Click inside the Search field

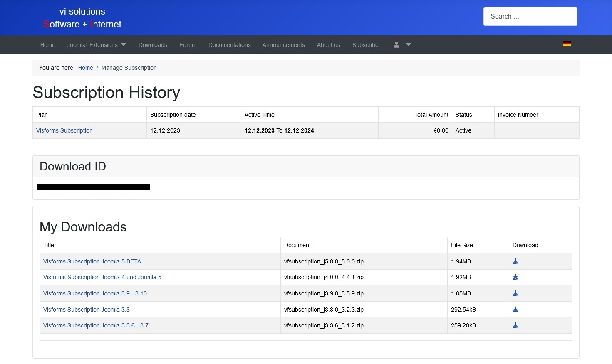530,16
